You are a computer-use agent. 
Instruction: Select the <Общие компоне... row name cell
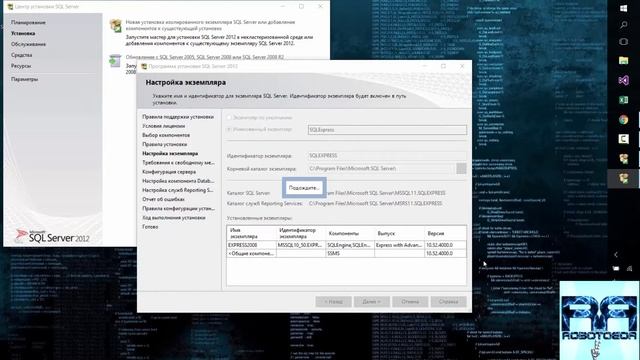(x=251, y=253)
